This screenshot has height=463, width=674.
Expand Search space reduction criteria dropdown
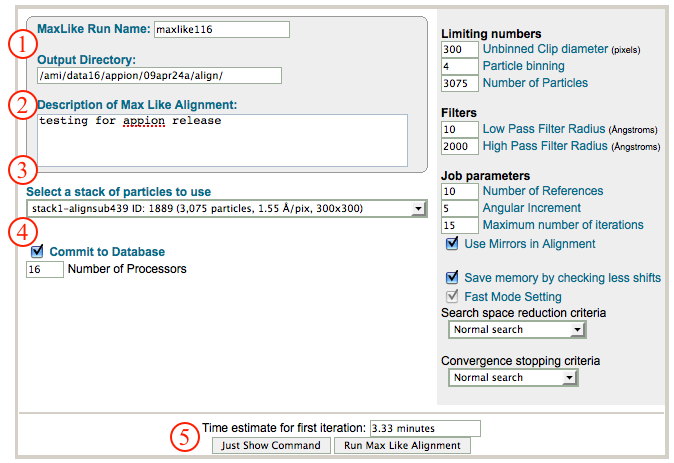[x=515, y=329]
